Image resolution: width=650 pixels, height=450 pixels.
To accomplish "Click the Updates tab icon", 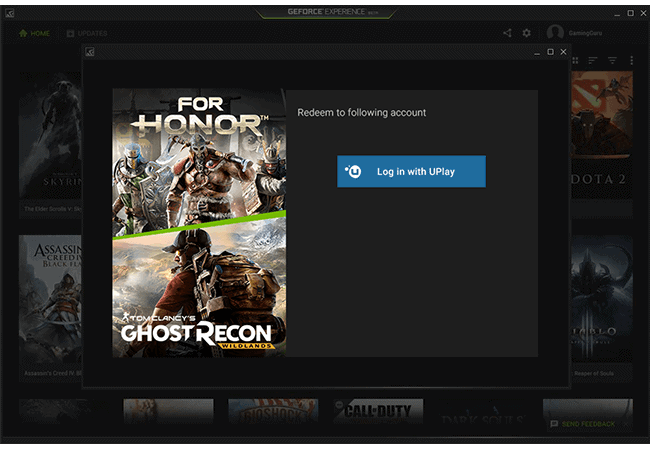I will click(x=70, y=33).
